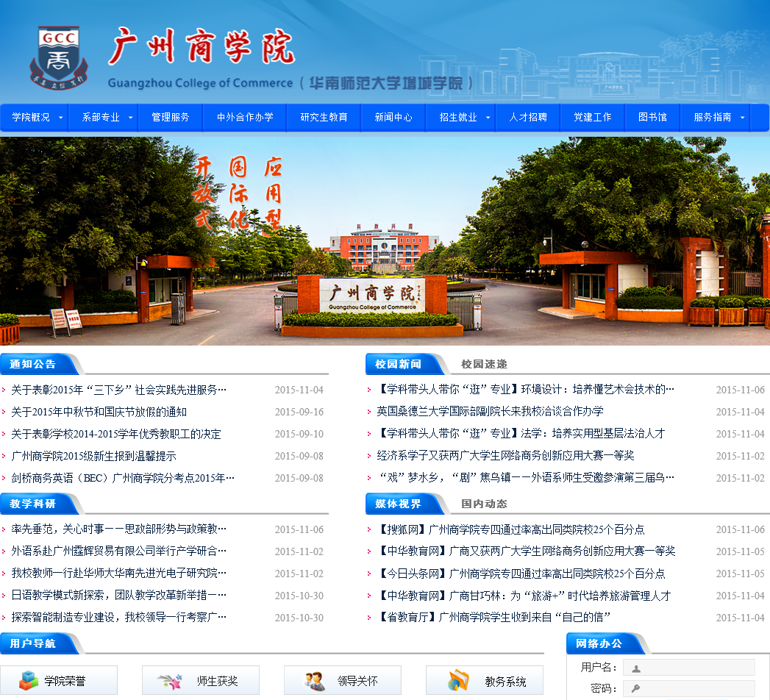
Task: Open 系部专业 menu item
Action: (x=101, y=118)
